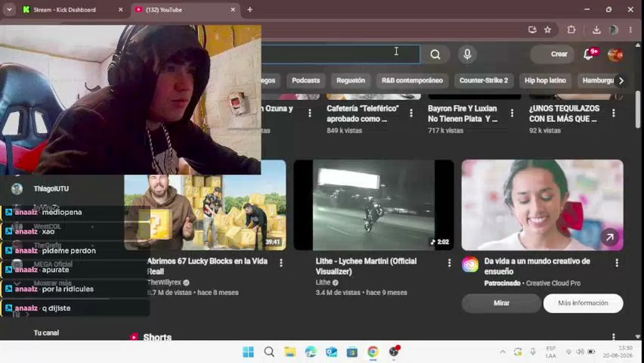Screen dimensions: 644x363
Task: Launch Microsoft Edge from taskbar
Action: click(x=310, y=352)
